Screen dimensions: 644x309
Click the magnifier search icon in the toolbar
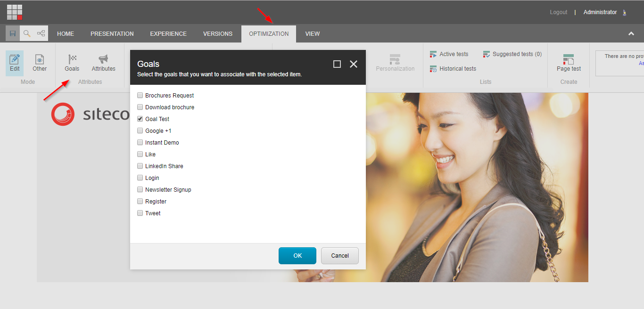click(27, 33)
